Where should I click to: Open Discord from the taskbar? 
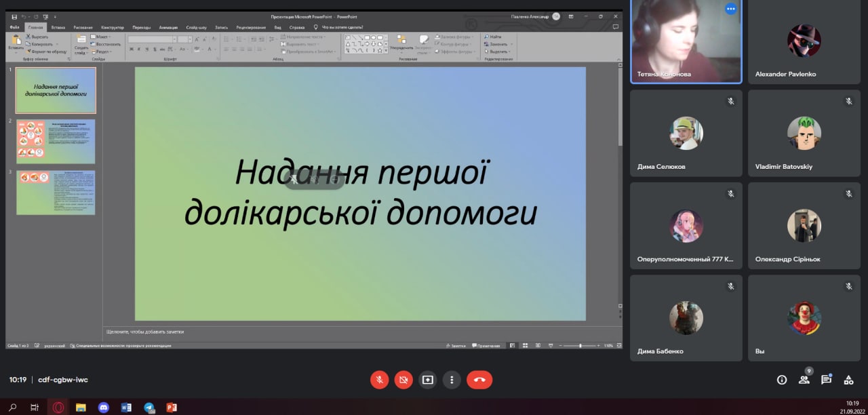pyautogui.click(x=103, y=407)
